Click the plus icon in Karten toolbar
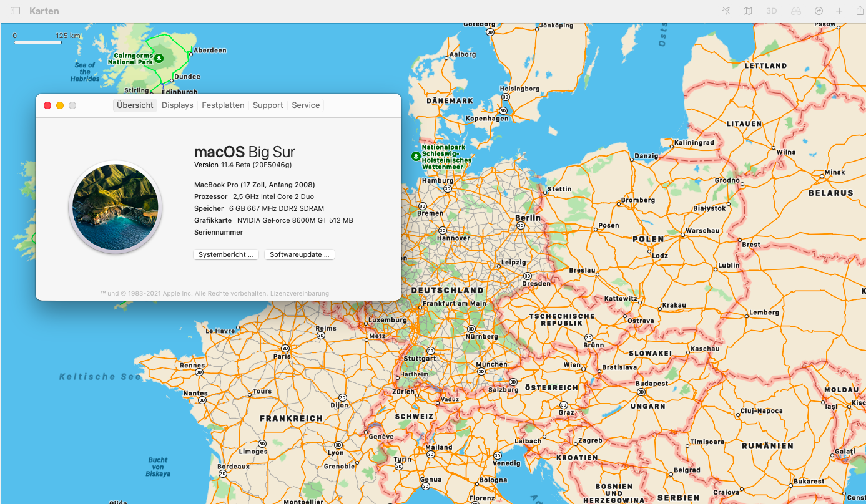The width and height of the screenshot is (866, 504). 840,11
